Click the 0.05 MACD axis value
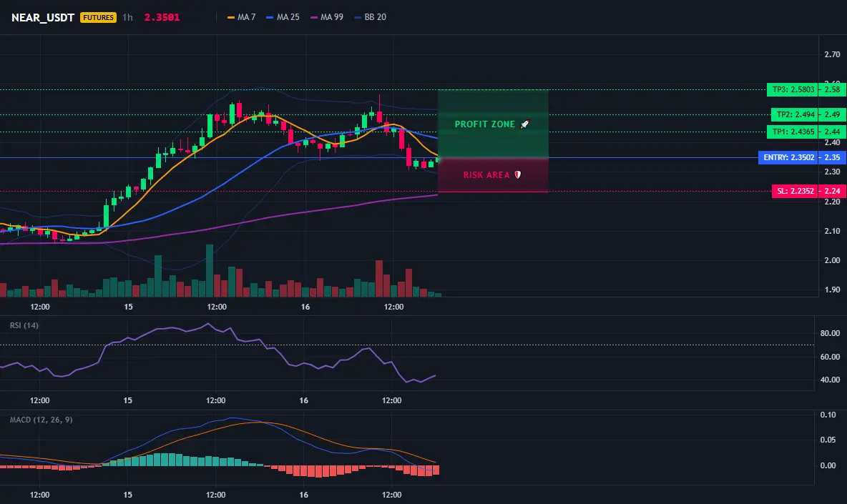The width and height of the screenshot is (847, 504). (828, 440)
